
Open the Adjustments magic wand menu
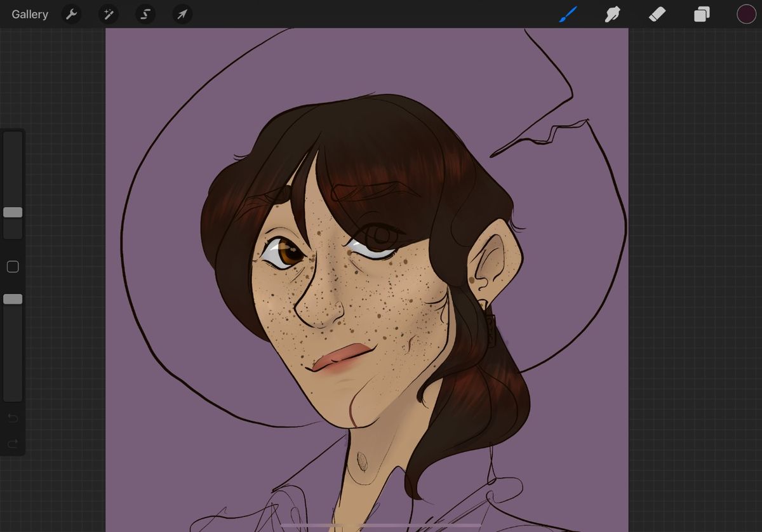pyautogui.click(x=108, y=14)
